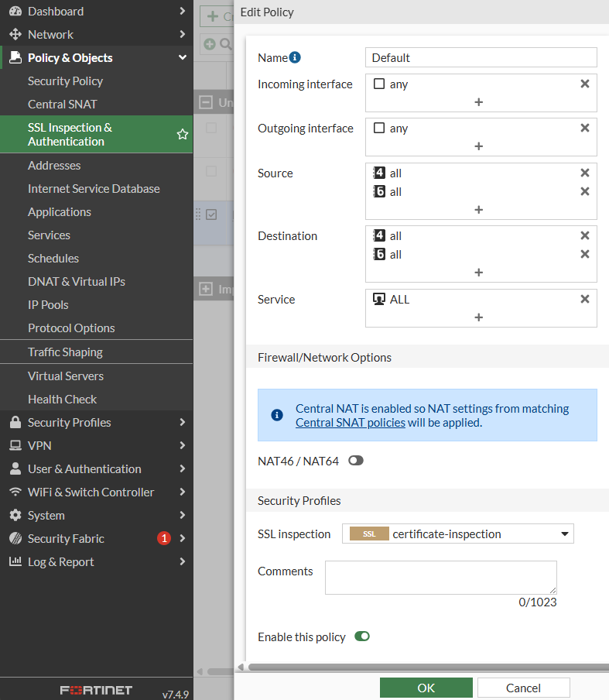
Task: Favorite SSL Inspection & Authentication with star
Action: [183, 135]
